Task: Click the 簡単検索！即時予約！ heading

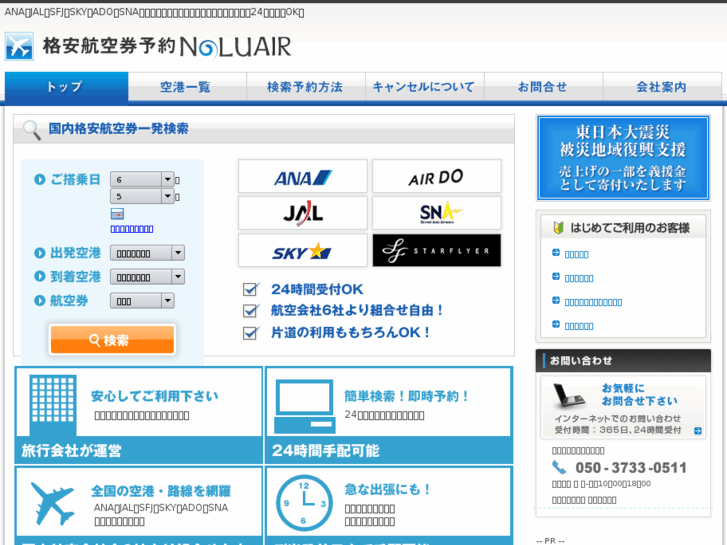Action: [x=407, y=396]
